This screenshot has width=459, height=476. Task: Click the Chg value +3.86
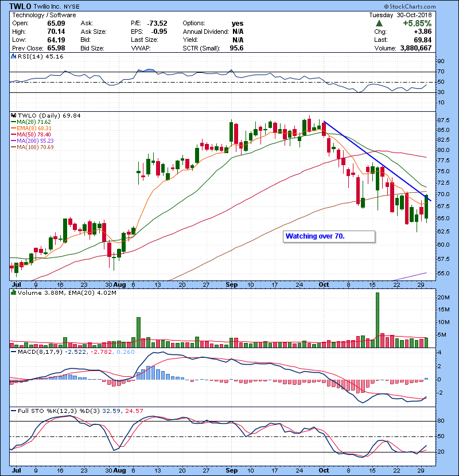pyautogui.click(x=422, y=32)
